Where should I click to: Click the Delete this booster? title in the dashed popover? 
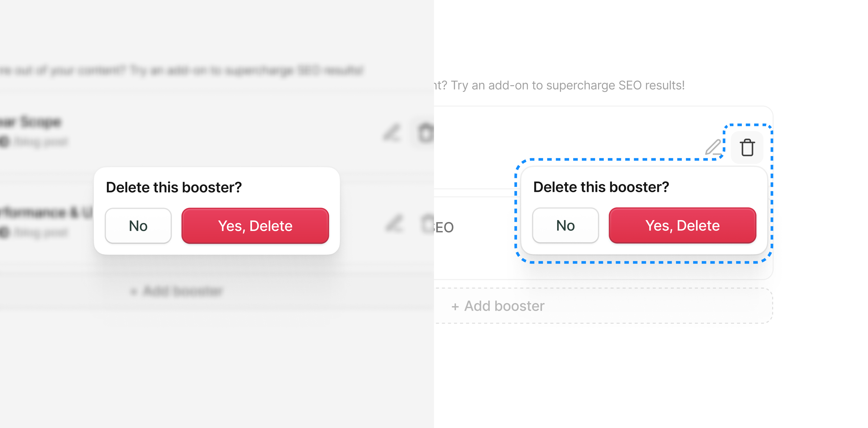click(601, 187)
